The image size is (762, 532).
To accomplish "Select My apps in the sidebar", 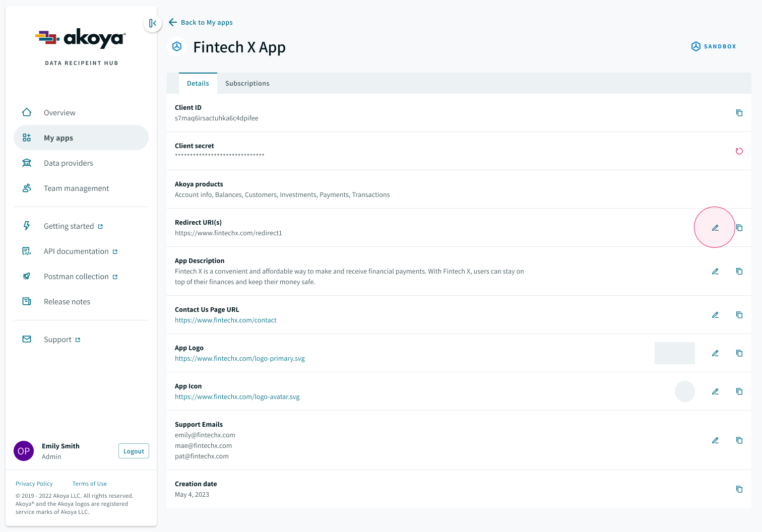I will coord(81,138).
